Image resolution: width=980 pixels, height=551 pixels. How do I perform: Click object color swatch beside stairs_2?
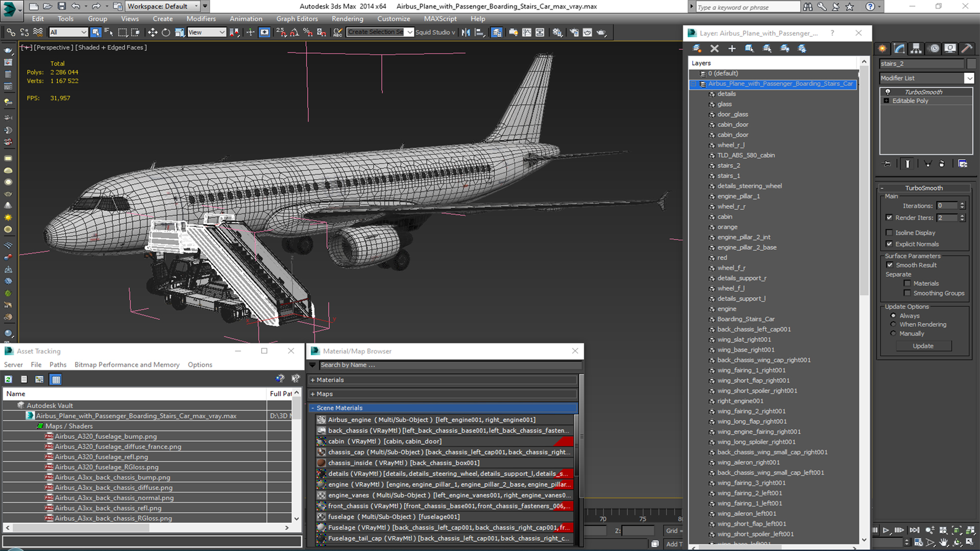[x=971, y=64]
